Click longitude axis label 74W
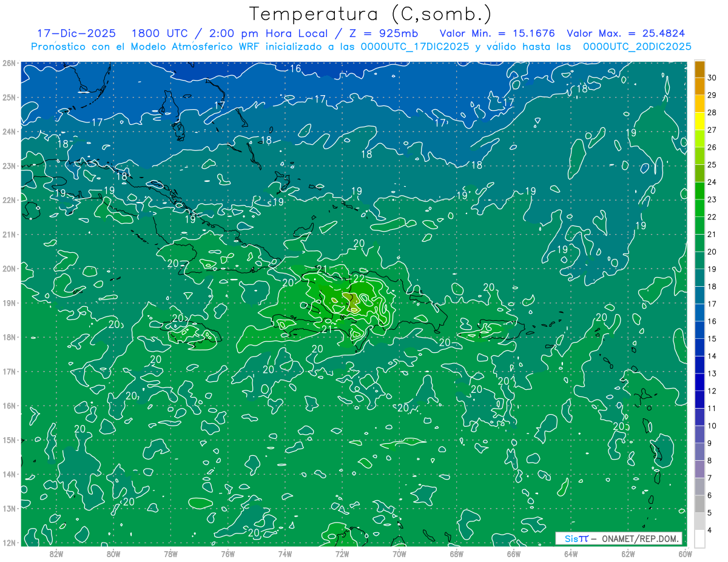The width and height of the screenshot is (728, 562). pos(285,554)
